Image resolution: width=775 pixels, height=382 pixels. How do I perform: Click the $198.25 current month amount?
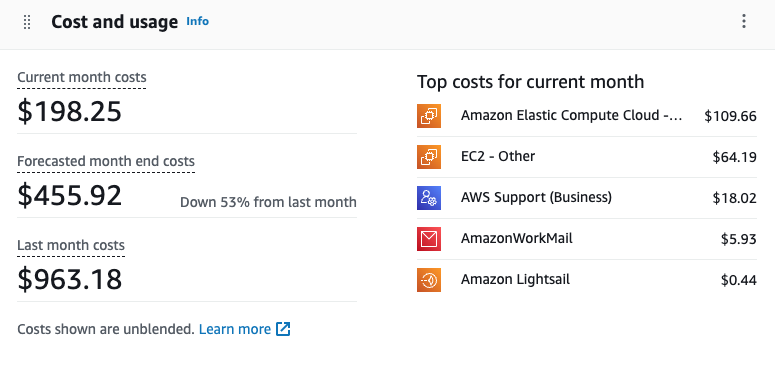pos(69,111)
